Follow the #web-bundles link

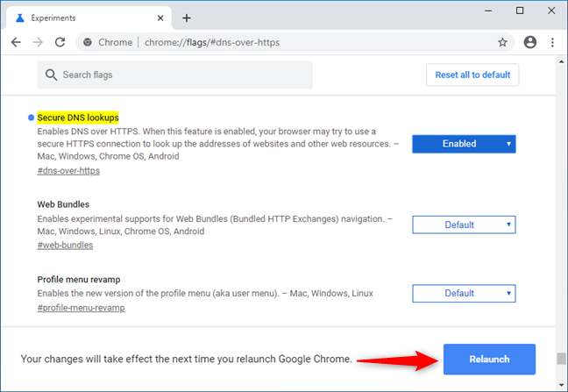point(65,246)
